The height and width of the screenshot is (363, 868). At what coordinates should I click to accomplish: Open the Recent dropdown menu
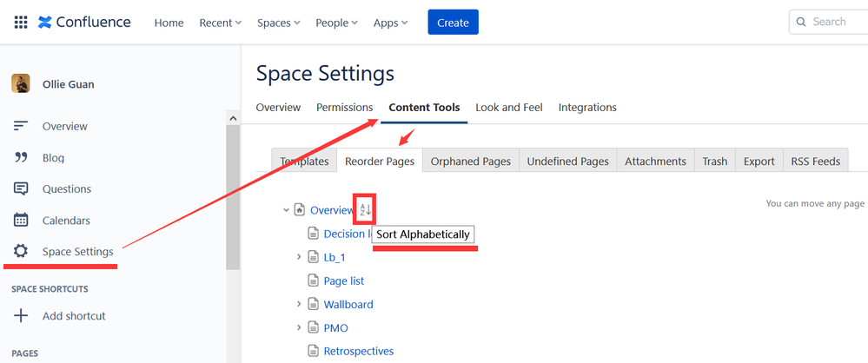pyautogui.click(x=221, y=23)
